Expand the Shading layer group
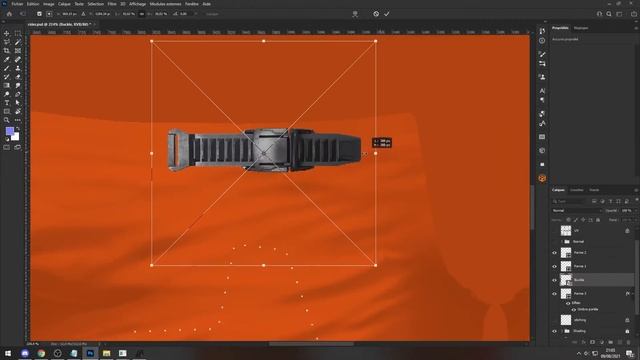Image resolution: width=640 pixels, height=360 pixels. coord(562,331)
